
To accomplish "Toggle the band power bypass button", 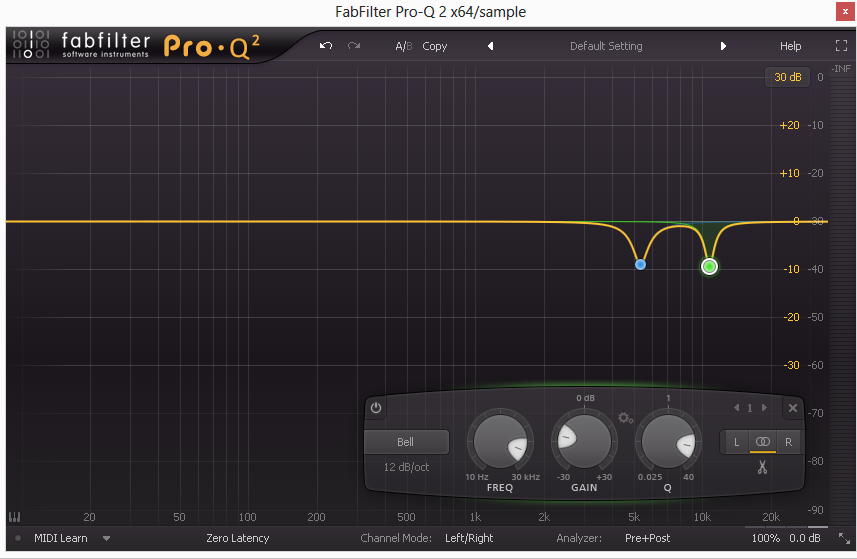I will point(376,408).
